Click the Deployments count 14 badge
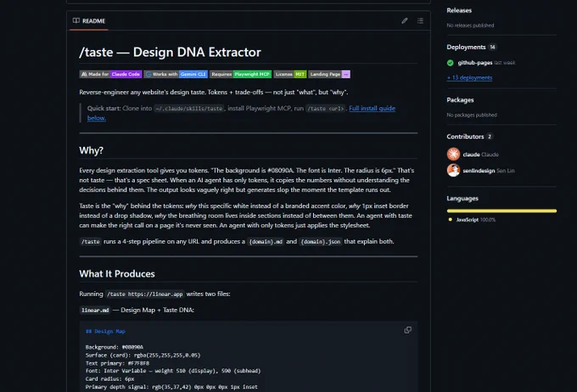Image resolution: width=577 pixels, height=392 pixels. pos(492,48)
